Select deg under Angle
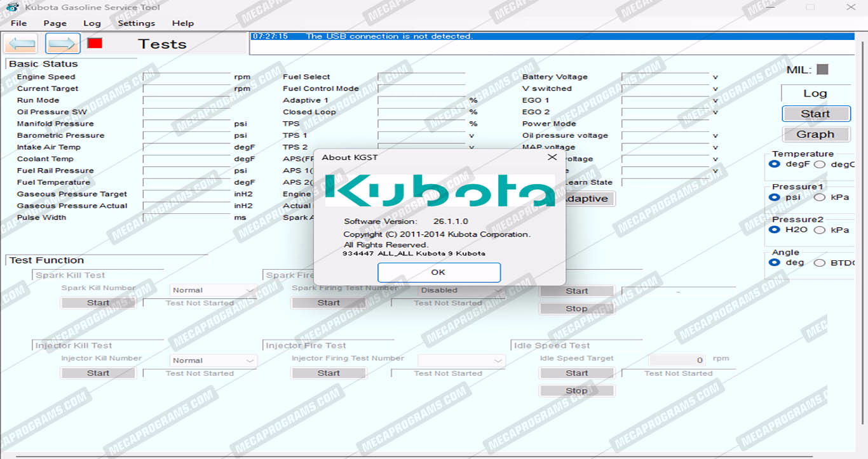Image resolution: width=868 pixels, height=459 pixels. (x=774, y=263)
